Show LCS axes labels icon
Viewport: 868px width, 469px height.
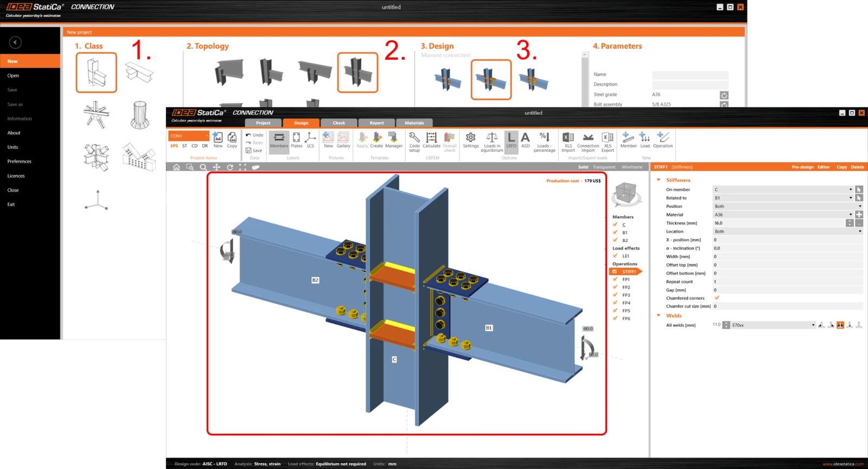tap(310, 140)
